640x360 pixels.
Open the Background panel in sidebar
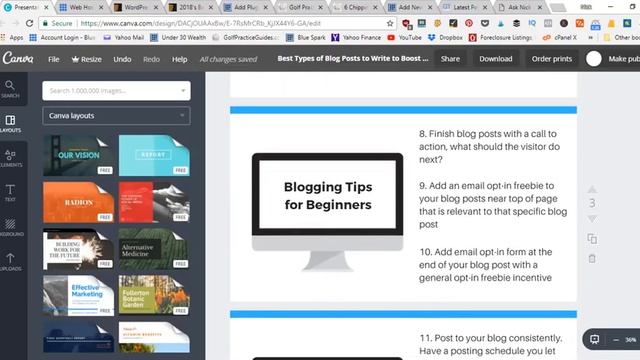click(x=10, y=228)
